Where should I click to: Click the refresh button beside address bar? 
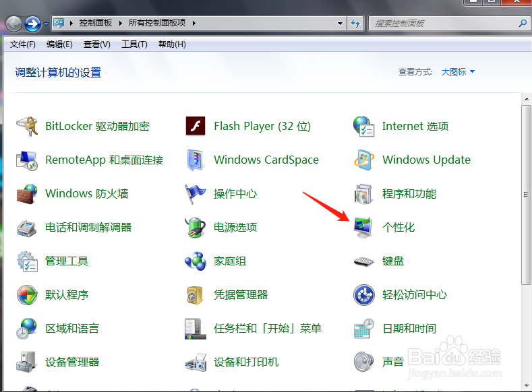[x=355, y=23]
